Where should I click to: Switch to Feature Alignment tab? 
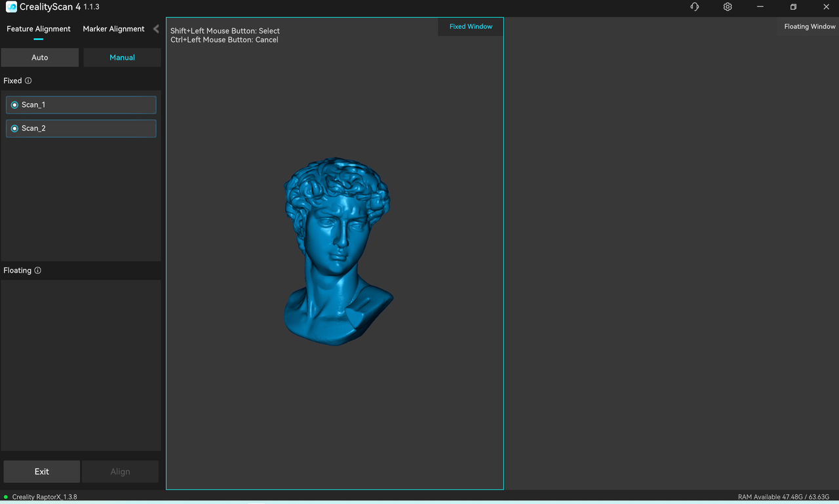[x=39, y=29]
